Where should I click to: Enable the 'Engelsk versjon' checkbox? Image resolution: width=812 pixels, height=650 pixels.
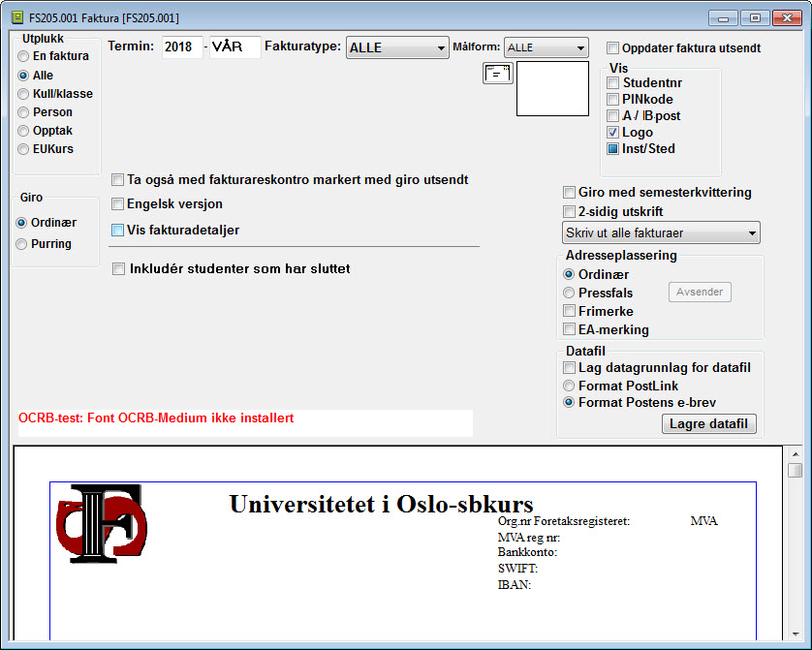[117, 203]
